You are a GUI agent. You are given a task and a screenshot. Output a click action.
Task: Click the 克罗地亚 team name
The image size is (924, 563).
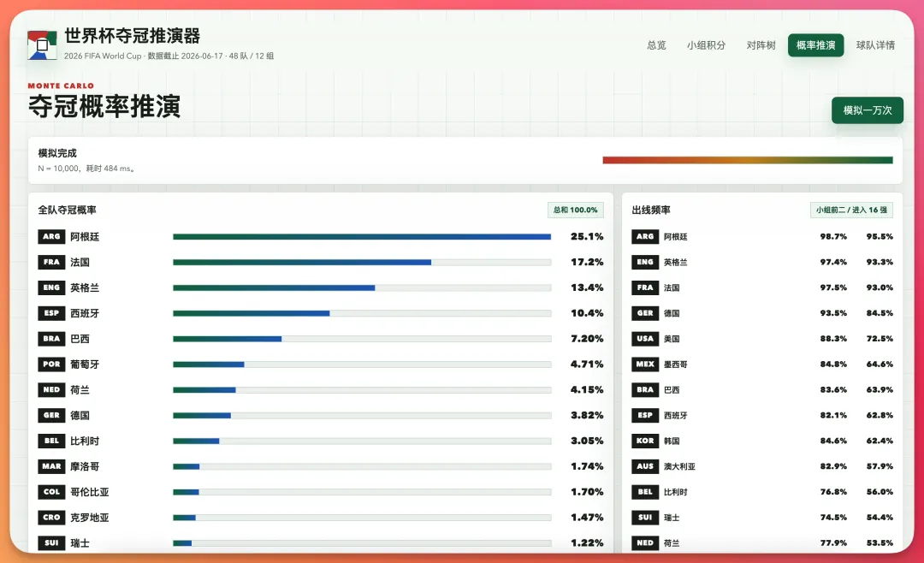pos(90,518)
